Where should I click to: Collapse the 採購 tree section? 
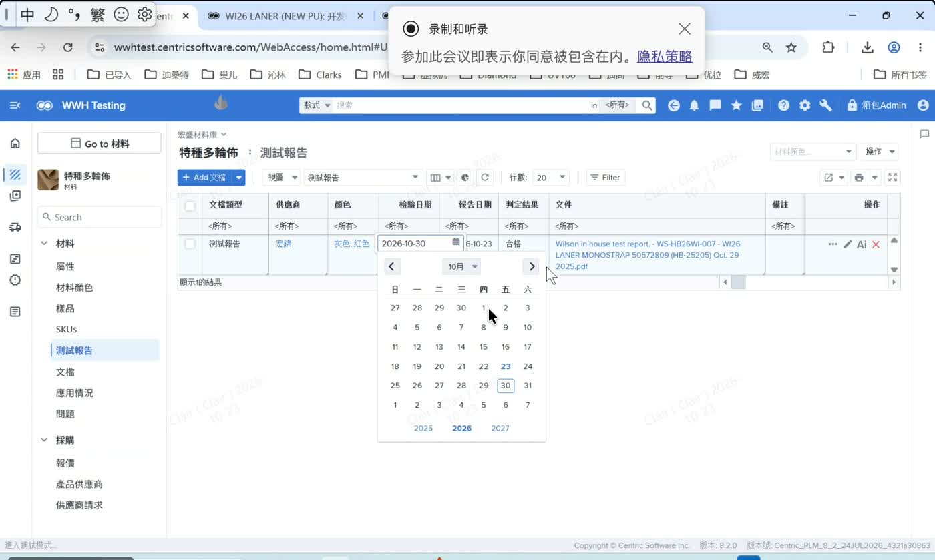pos(45,440)
